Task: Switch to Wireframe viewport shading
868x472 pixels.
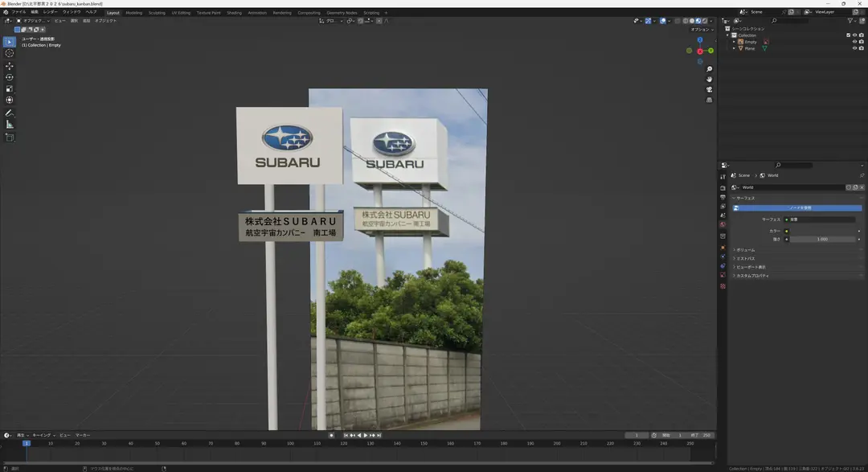Action: tap(686, 21)
